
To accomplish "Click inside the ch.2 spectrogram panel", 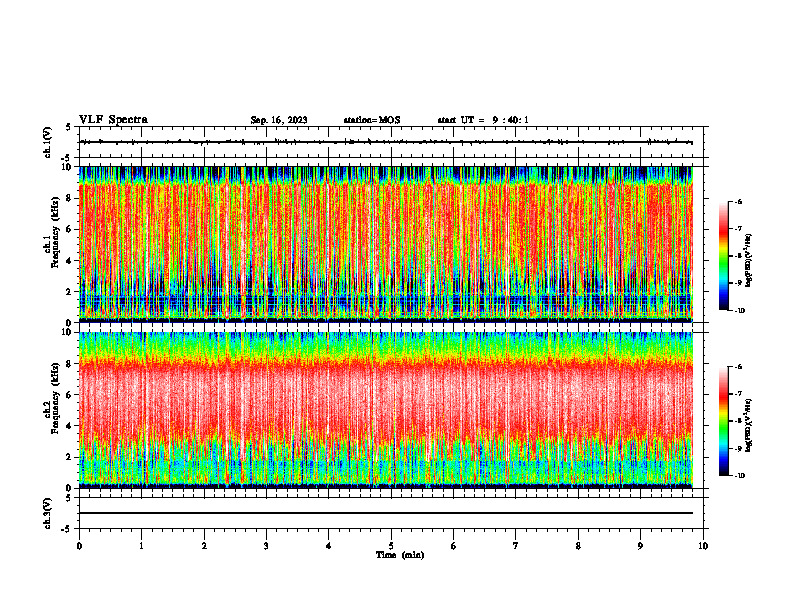I will point(386,410).
